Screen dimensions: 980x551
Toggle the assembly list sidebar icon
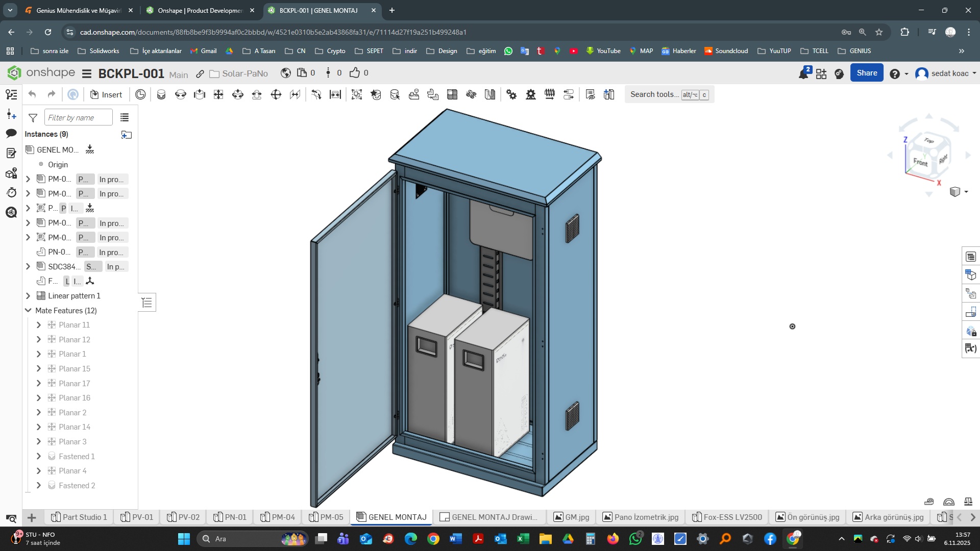[11, 94]
